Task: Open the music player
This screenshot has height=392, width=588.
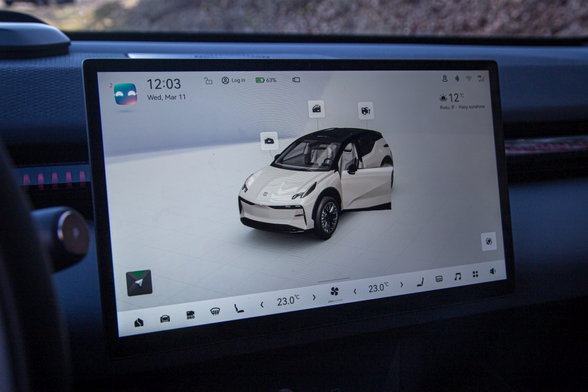Action: pyautogui.click(x=457, y=276)
